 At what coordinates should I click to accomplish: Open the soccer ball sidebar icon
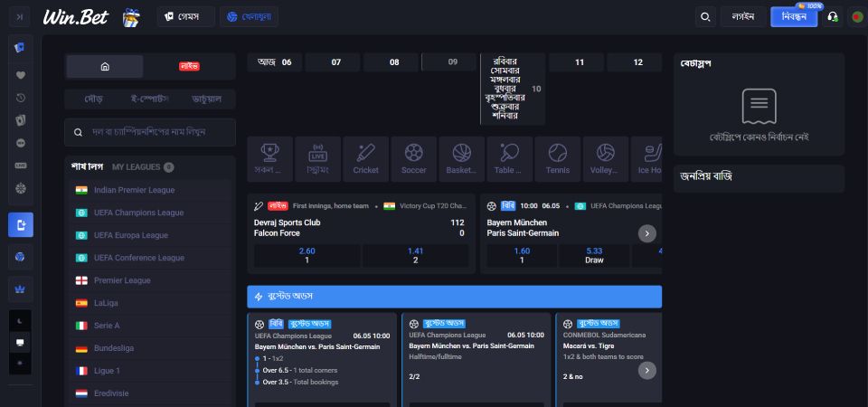coord(21,256)
